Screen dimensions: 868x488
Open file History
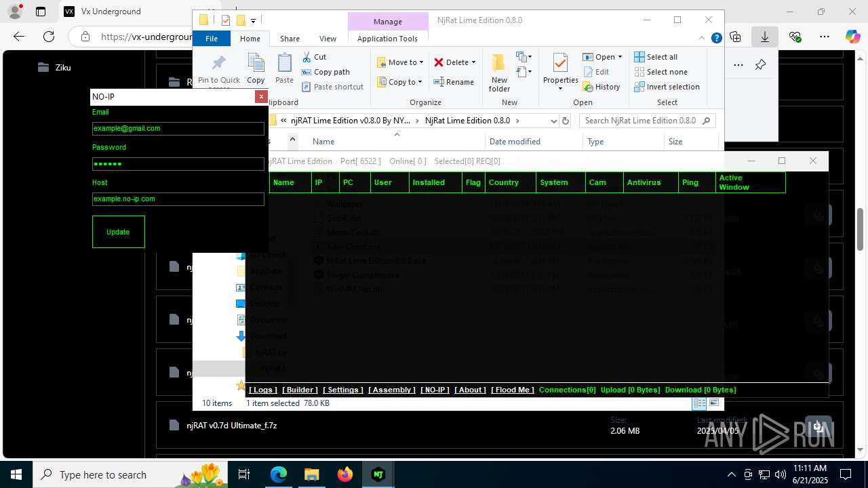click(x=601, y=87)
